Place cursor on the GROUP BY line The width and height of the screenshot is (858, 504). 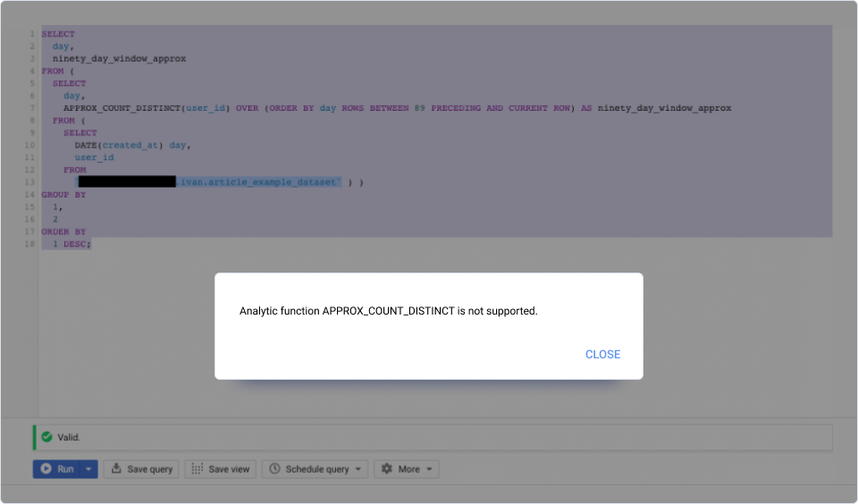(x=63, y=195)
